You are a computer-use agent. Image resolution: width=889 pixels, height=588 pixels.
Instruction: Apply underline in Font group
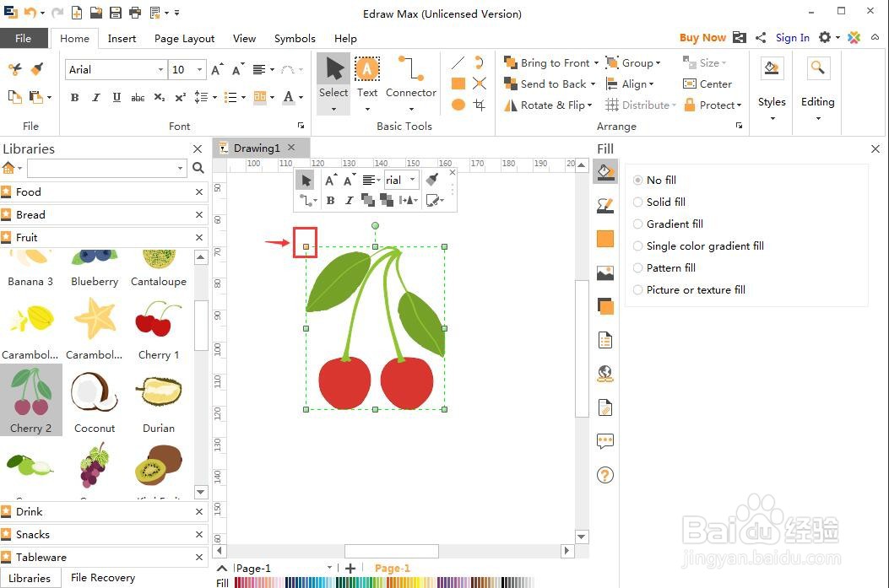coord(117,97)
